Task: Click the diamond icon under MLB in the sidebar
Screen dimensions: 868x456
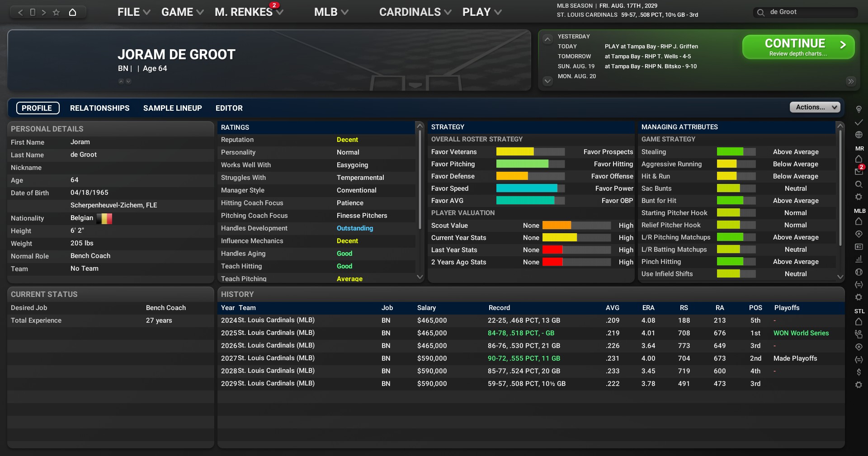Action: coord(859,234)
